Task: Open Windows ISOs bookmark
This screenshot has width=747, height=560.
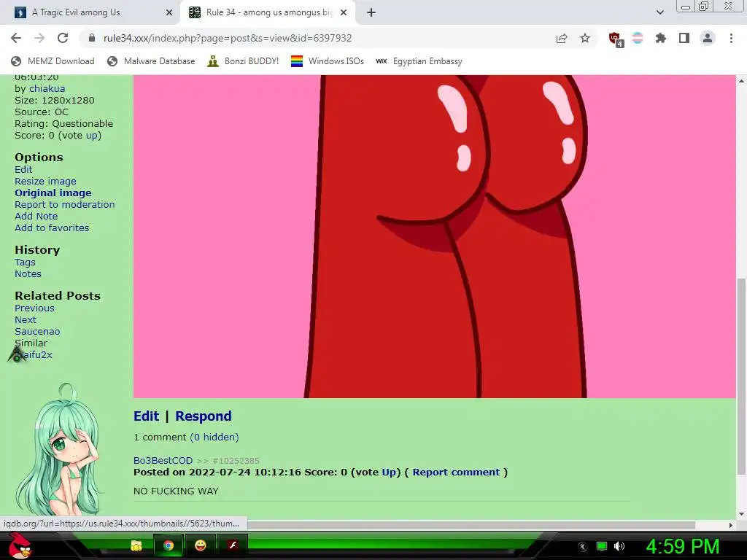Action: pos(328,61)
